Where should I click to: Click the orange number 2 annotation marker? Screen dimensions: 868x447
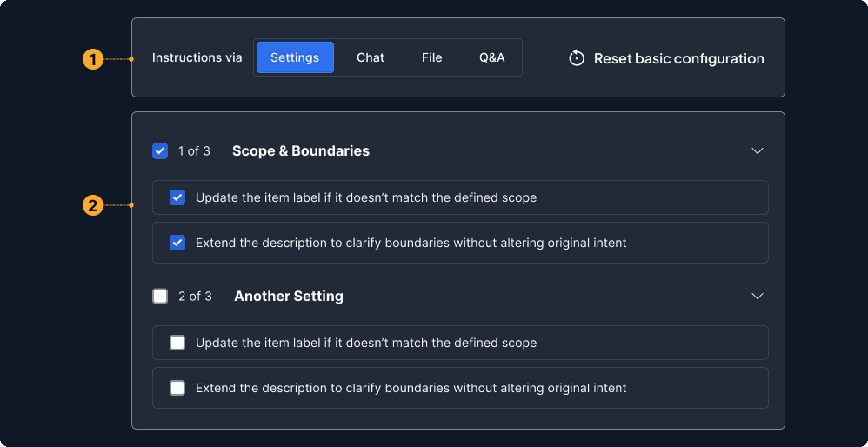(x=93, y=206)
